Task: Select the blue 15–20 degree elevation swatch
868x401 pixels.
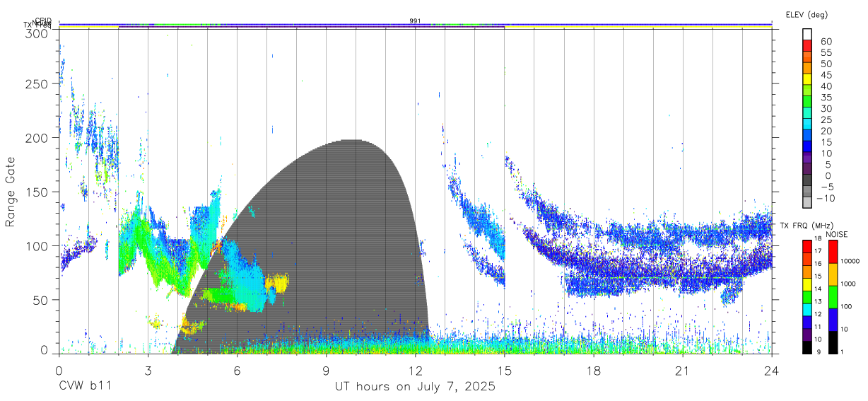Action: 807,136
